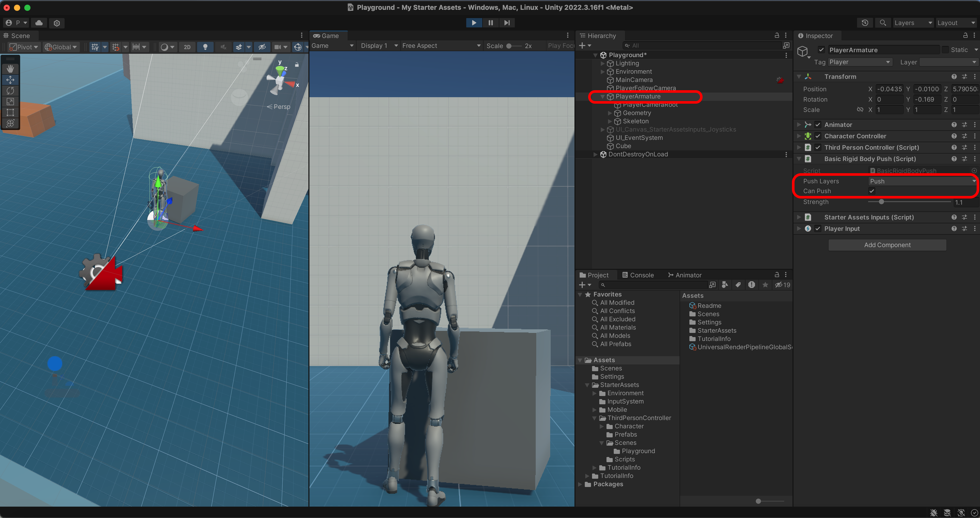Click the Add Component button
Screen dimensions: 980x518
[x=887, y=245]
